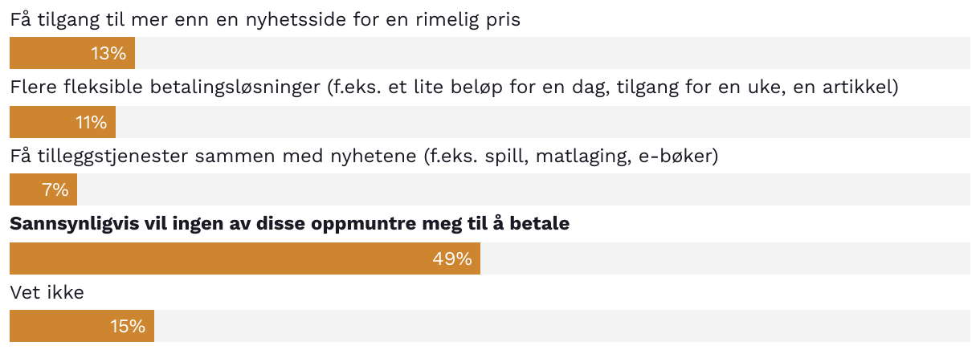Click the 7% orange bar
The image size is (980, 350).
tap(43, 190)
